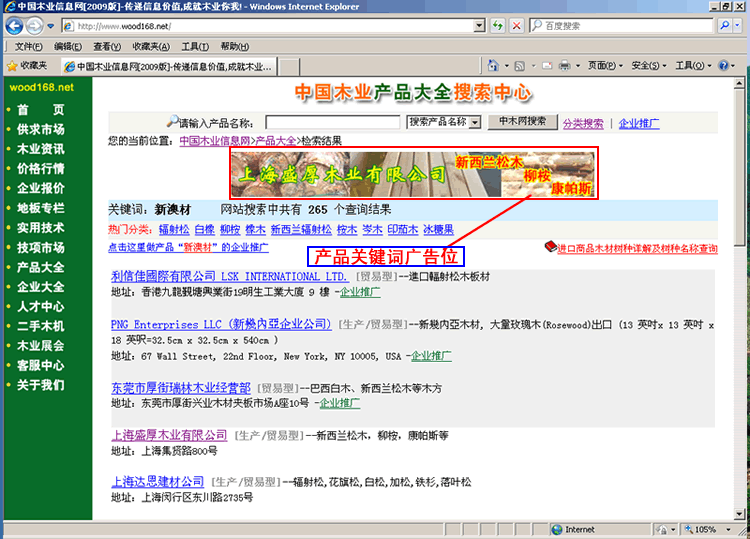The width and height of the screenshot is (750, 539).
Task: Open 利信佳國際有限公司 LSK INTERNATIONAL link
Action: pos(229,276)
